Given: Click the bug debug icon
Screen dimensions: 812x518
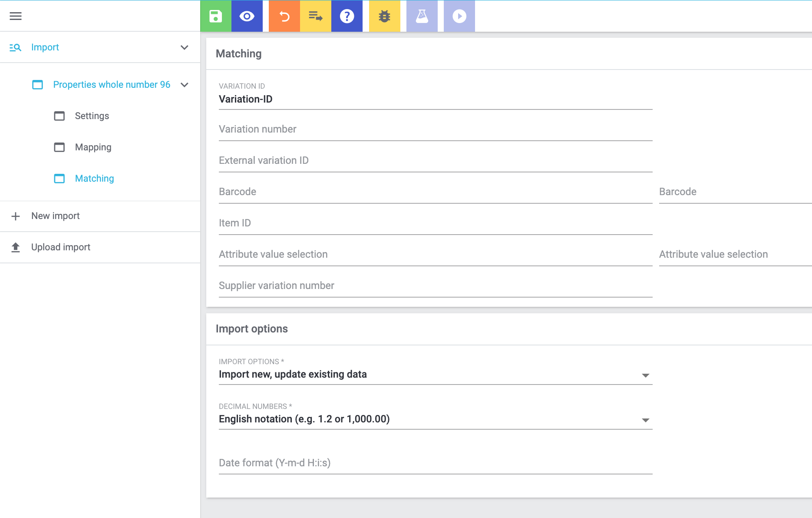Looking at the screenshot, I should [x=385, y=16].
